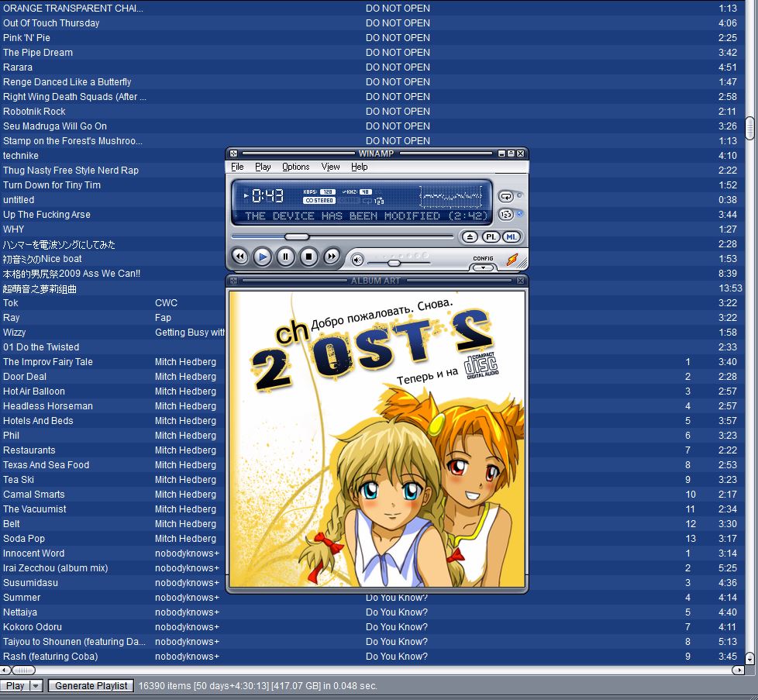Click the 0:43 elapsed time display
This screenshot has height=700, width=758.
267,196
